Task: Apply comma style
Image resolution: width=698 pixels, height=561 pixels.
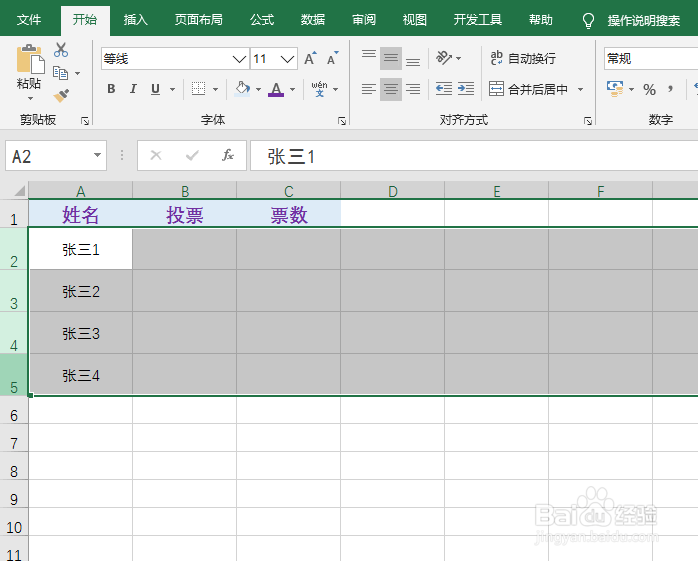Action: pos(670,89)
